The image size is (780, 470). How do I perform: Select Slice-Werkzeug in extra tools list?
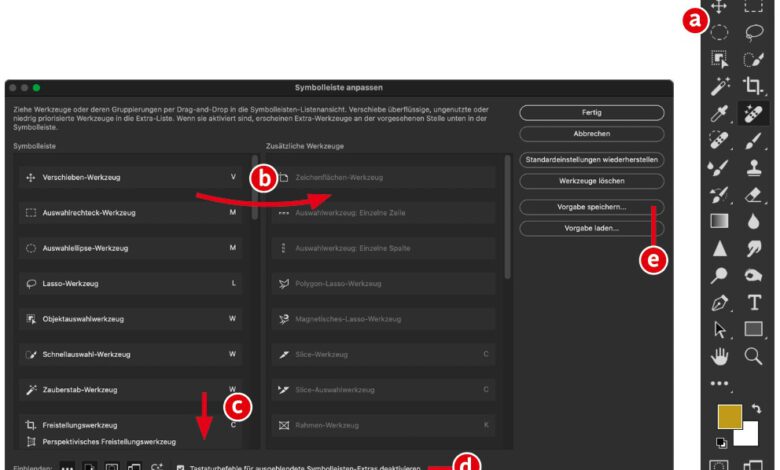384,355
